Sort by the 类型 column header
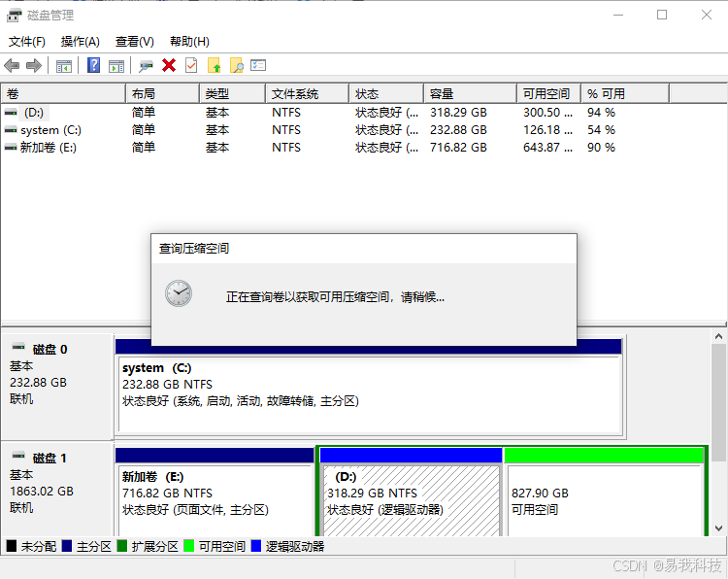728x579 pixels. 233,94
